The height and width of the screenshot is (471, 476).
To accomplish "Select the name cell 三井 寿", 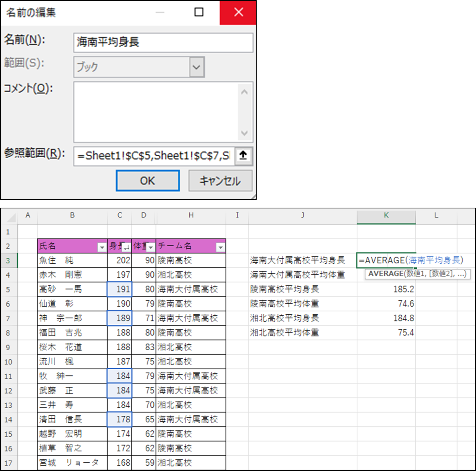I will pos(72,405).
